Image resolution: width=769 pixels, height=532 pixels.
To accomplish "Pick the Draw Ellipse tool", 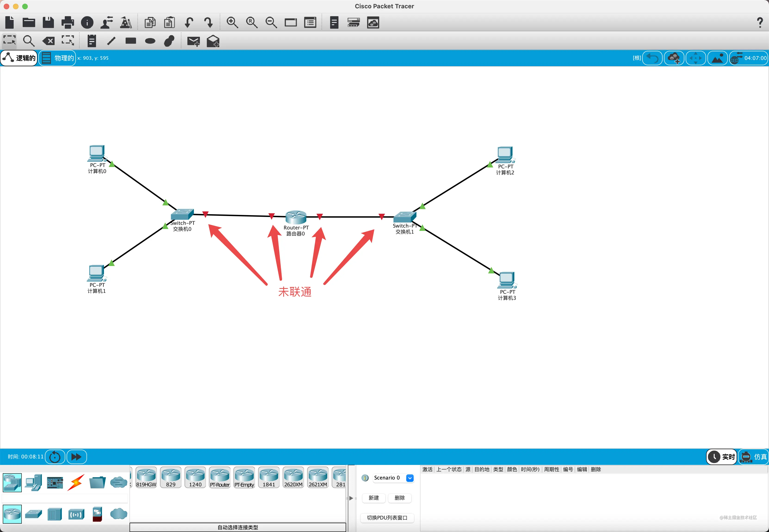I will pyautogui.click(x=150, y=41).
